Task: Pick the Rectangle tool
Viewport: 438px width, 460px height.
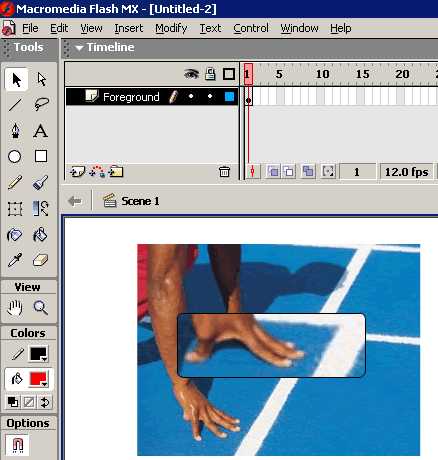Action: tap(41, 156)
